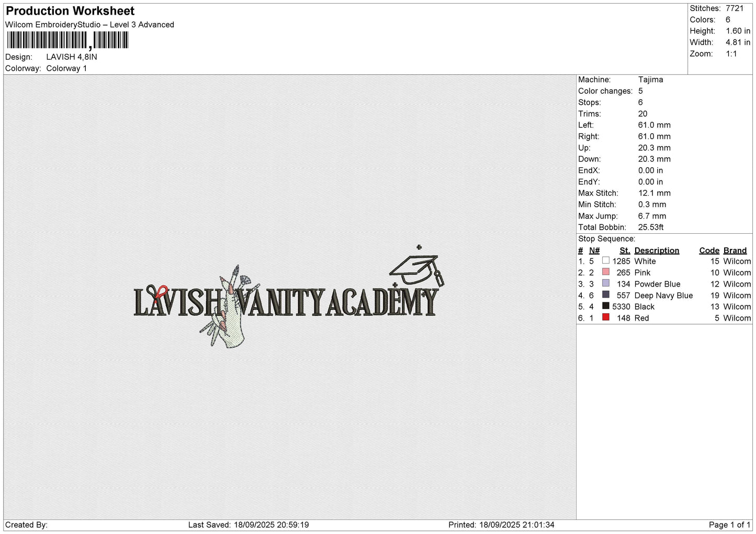Click the Machine value 'Tajima'

(x=650, y=79)
